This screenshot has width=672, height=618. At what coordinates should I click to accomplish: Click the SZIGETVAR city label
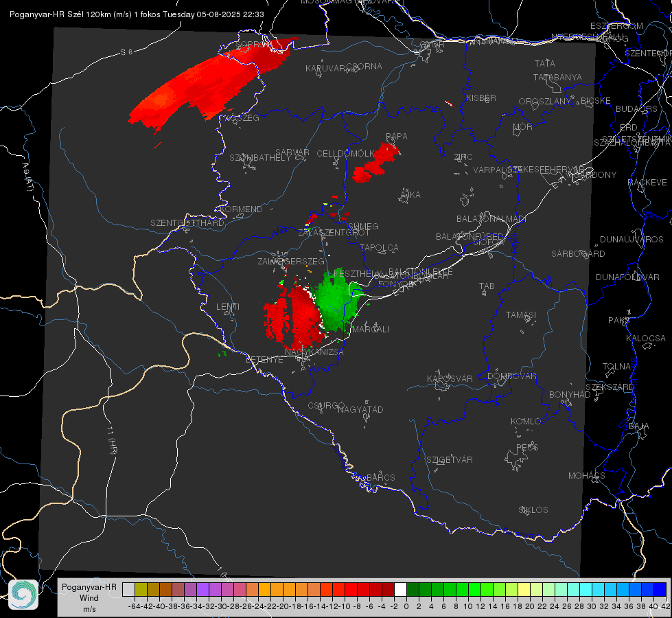pyautogui.click(x=450, y=460)
